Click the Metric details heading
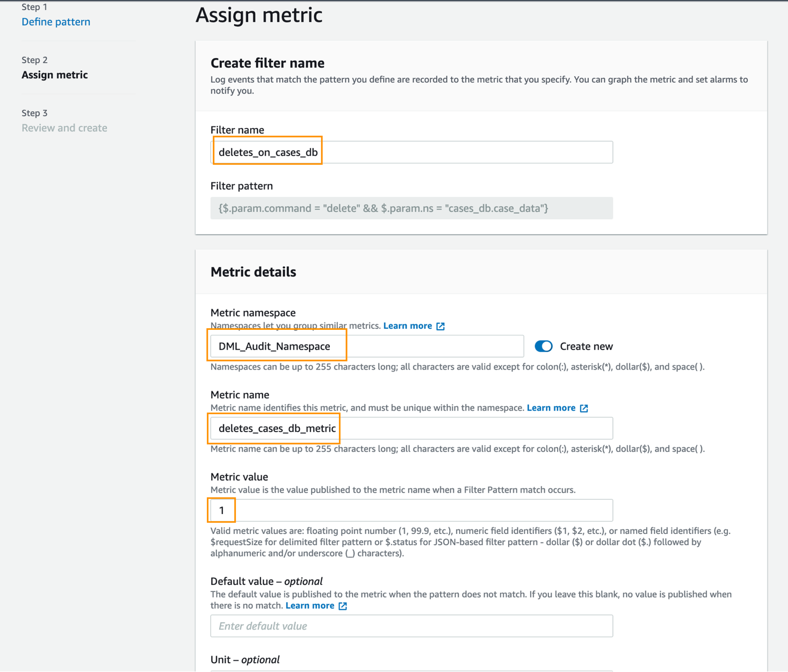Screen dimensions: 788x672 (x=254, y=272)
